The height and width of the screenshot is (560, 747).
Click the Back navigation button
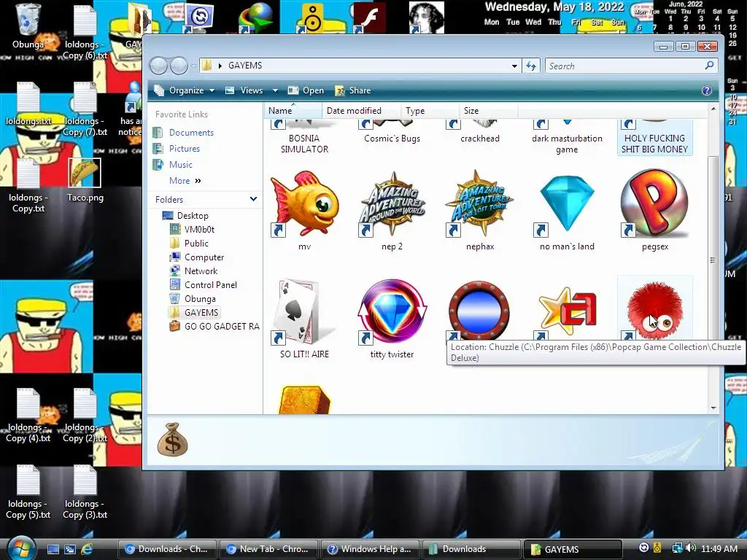158,66
